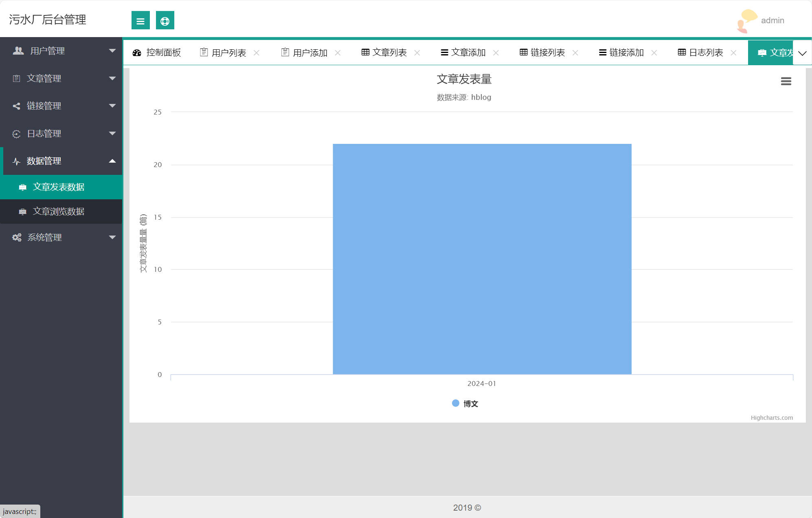Click the Highcharts.com credit link
Viewport: 812px width, 518px height.
[771, 418]
